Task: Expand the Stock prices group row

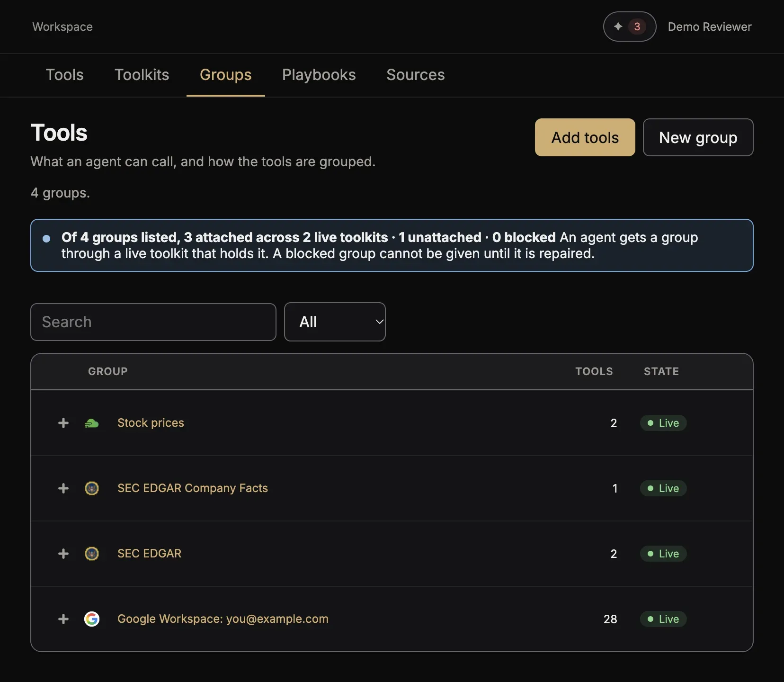Action: click(x=63, y=423)
